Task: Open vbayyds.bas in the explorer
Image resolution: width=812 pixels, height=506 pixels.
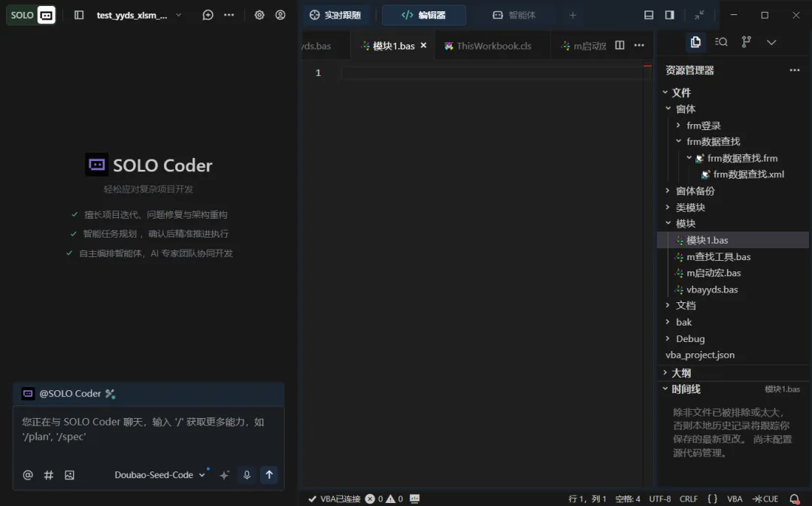Action: (733, 289)
